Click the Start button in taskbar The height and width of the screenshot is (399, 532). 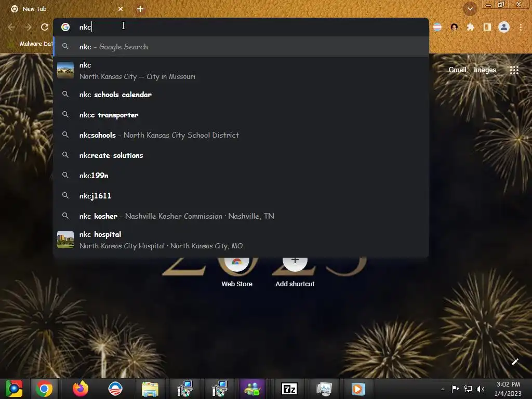tap(14, 389)
